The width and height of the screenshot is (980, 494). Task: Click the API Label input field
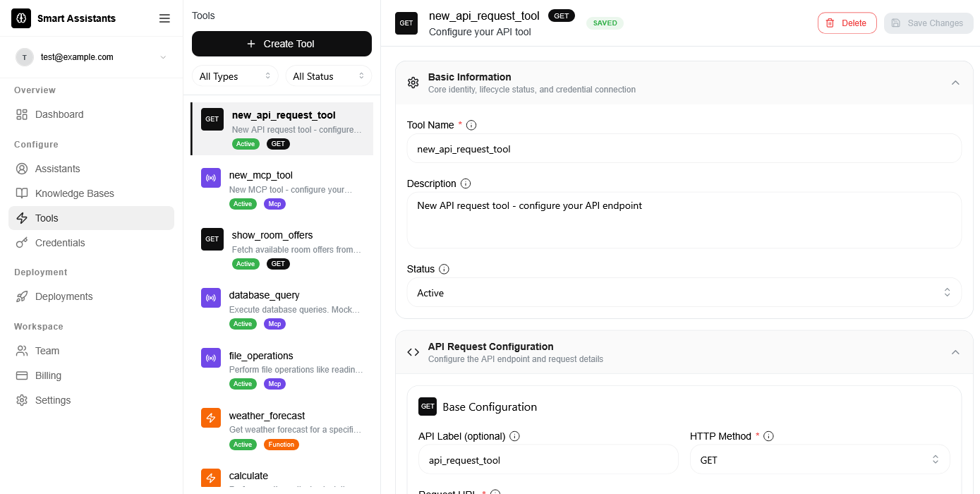548,459
